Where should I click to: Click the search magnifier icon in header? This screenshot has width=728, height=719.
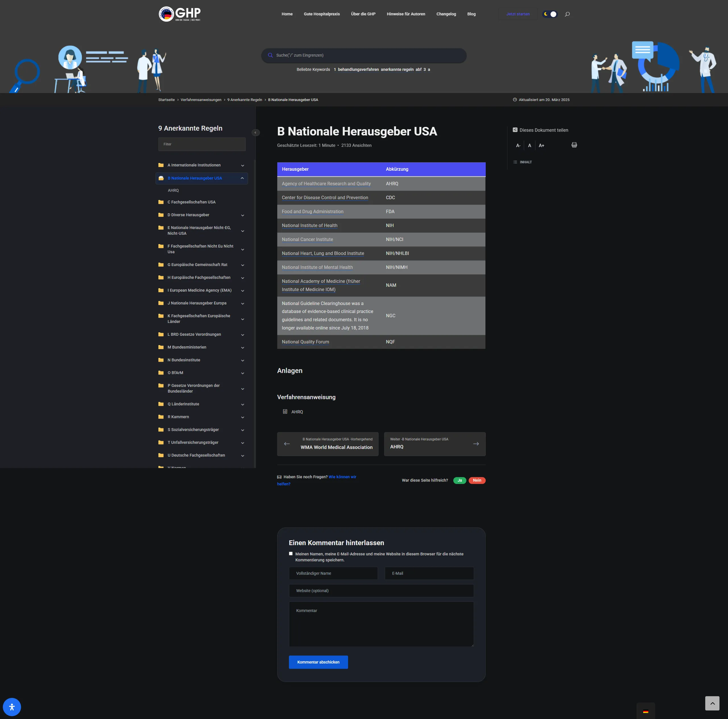click(x=567, y=14)
